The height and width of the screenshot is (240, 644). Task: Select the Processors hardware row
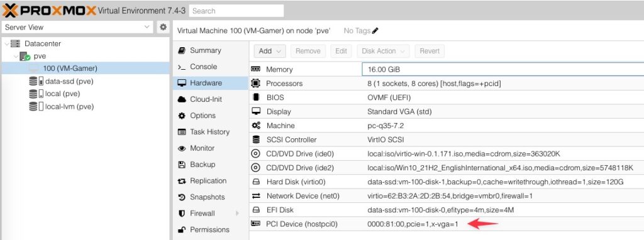coord(447,84)
